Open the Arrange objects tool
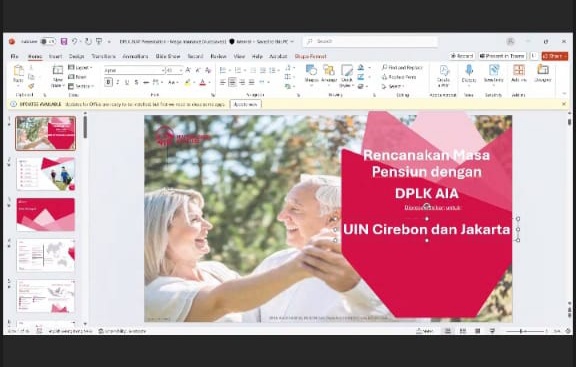The width and height of the screenshot is (576, 367). point(329,73)
